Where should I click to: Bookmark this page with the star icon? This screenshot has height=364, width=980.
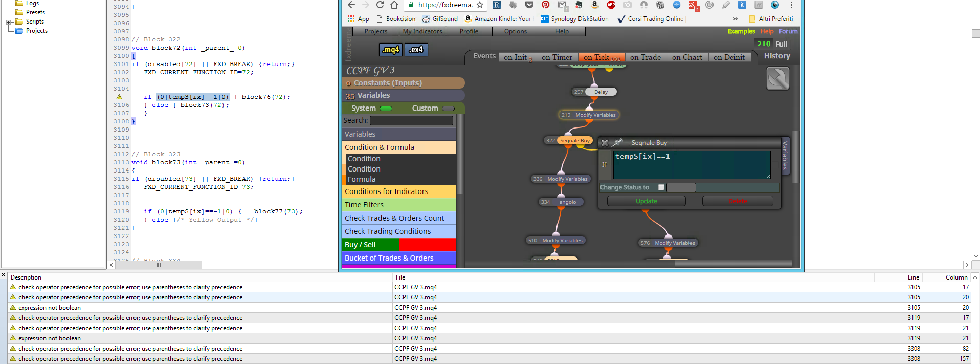pos(480,5)
